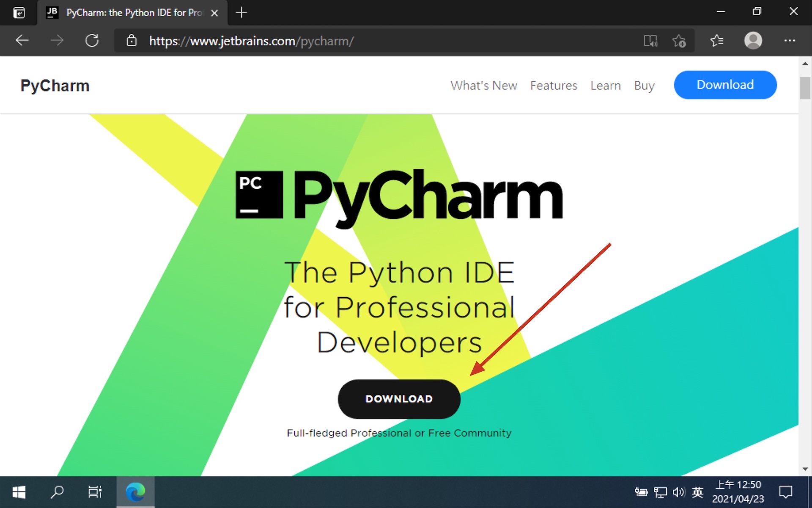Click Microsoft Edge taskbar icon
Viewport: 812px width, 508px height.
click(x=135, y=492)
